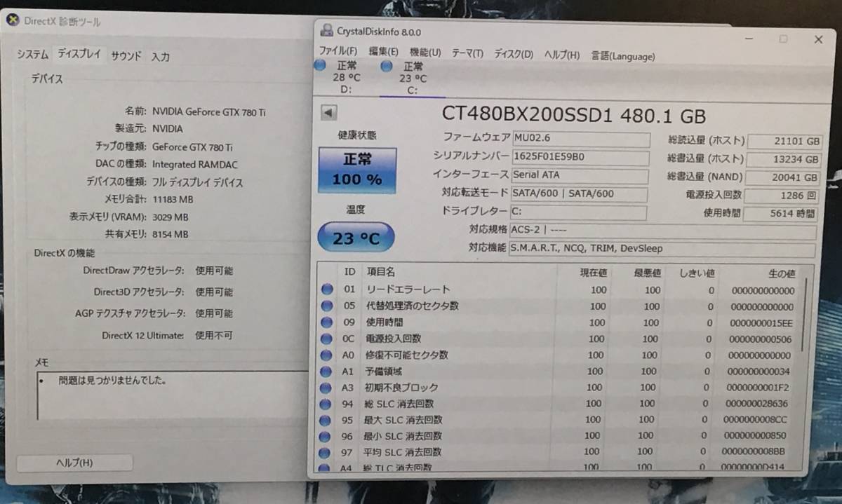The height and width of the screenshot is (504, 842).
Task: Switch to the システム tab in DirectX tool
Action: coord(33,54)
